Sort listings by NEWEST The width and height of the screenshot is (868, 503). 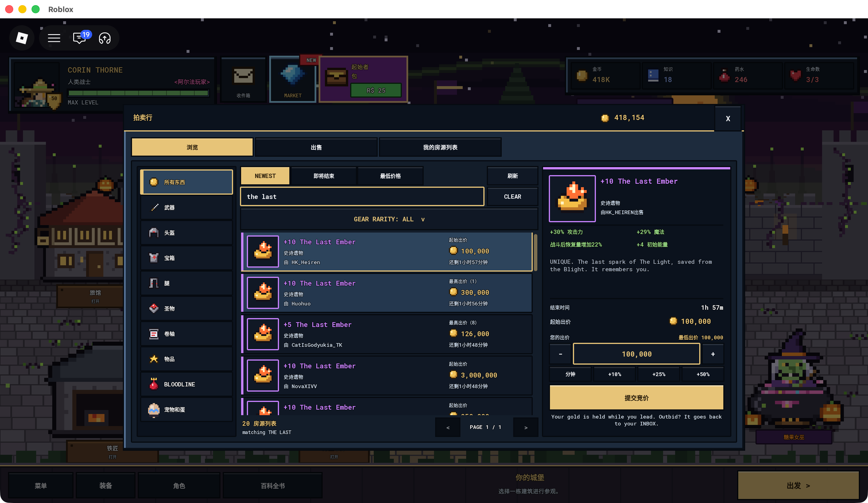[x=265, y=176]
